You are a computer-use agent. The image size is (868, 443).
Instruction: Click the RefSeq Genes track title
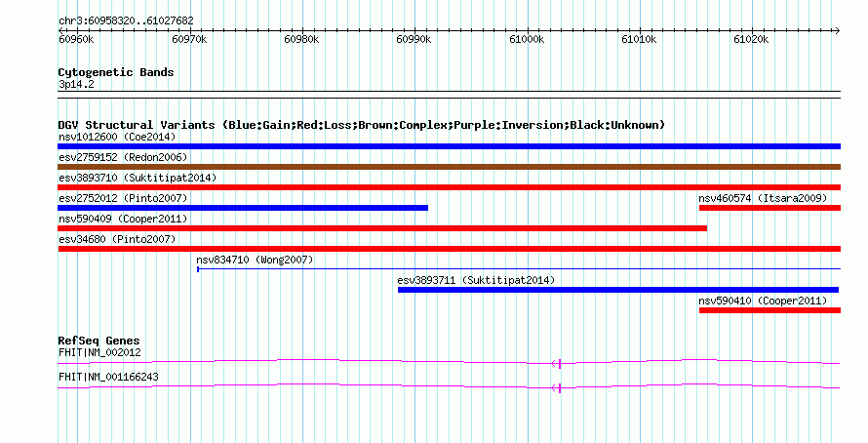[x=99, y=341]
